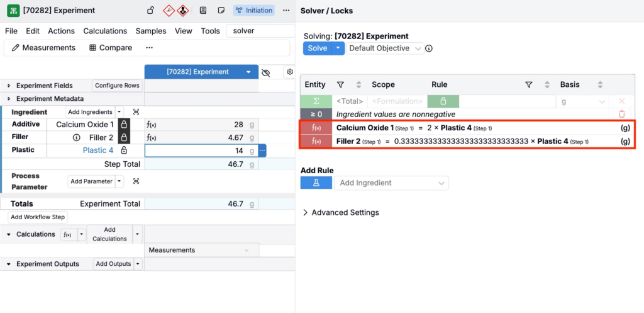
Task: Open the notebook icon in header
Action: tap(203, 11)
